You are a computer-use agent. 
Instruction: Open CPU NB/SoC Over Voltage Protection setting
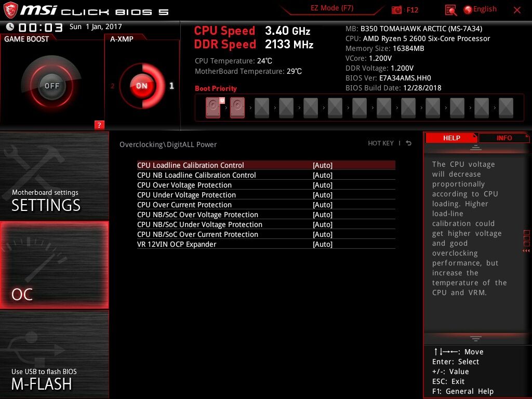click(266, 215)
